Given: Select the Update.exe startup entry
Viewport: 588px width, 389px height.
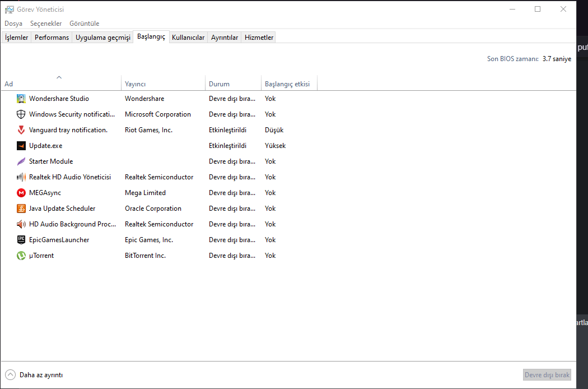Looking at the screenshot, I should 46,146.
